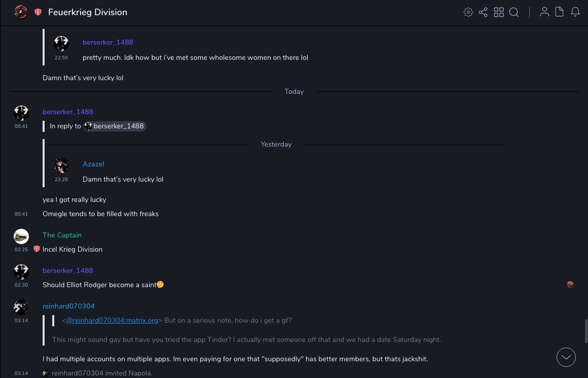Image resolution: width=588 pixels, height=378 pixels.
Task: Click the timeline scrollbar thumb
Action: (585, 331)
